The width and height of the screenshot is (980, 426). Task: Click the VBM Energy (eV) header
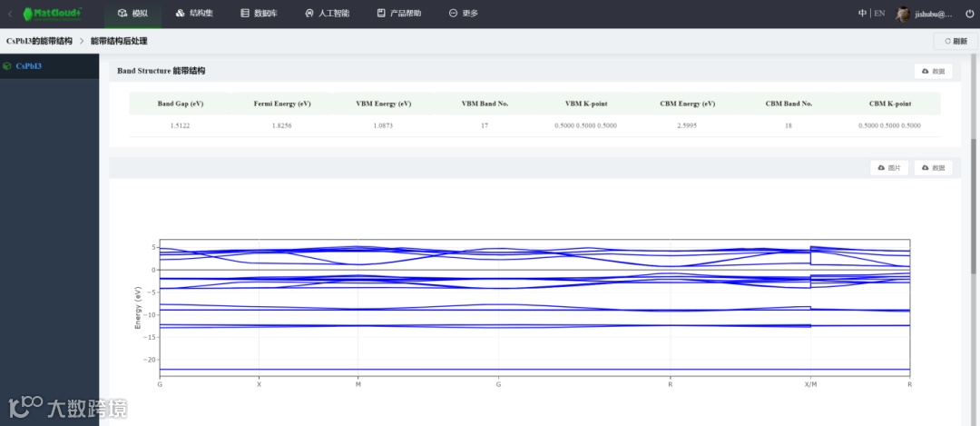[383, 104]
